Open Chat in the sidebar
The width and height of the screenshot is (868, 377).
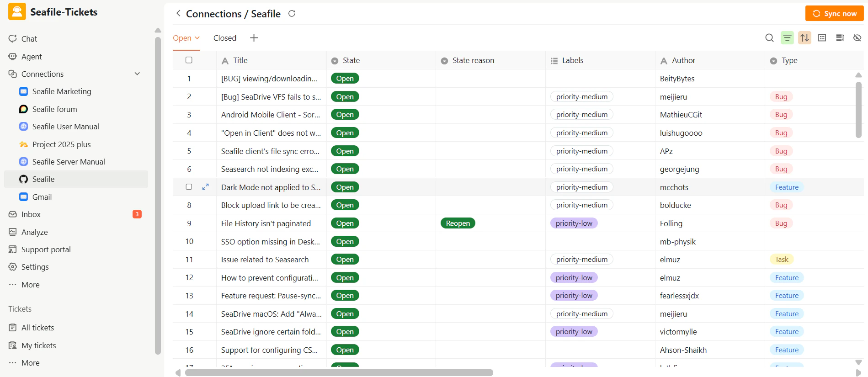(29, 39)
